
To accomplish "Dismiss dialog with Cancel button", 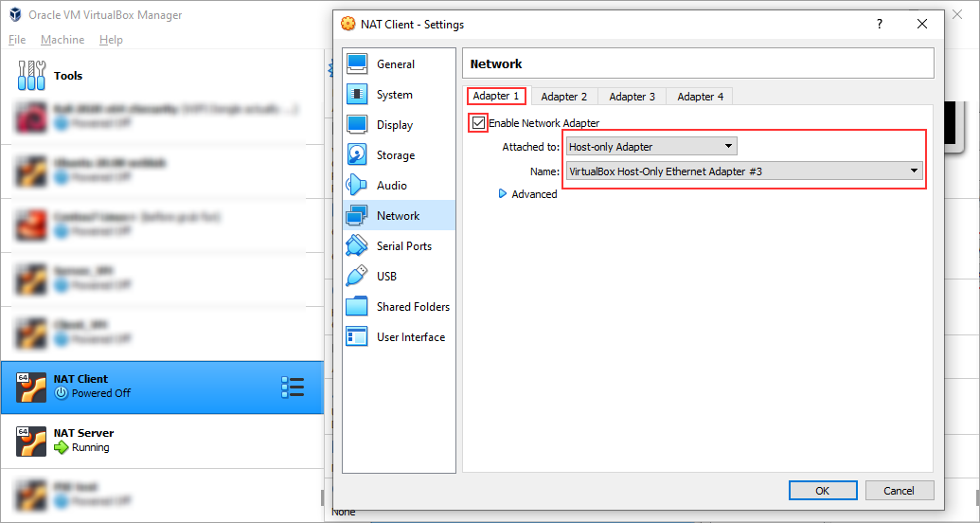I will click(x=900, y=491).
